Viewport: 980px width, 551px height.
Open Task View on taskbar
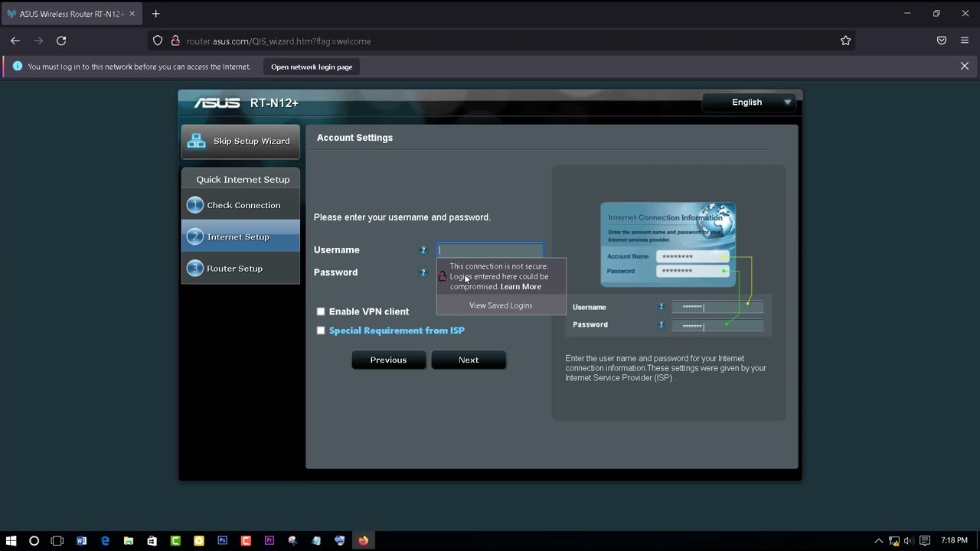[x=57, y=540]
